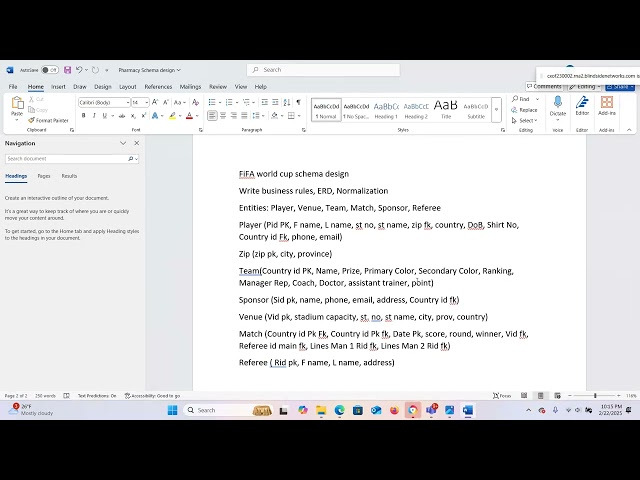Undo the last action
The image size is (640, 480).
pos(79,70)
